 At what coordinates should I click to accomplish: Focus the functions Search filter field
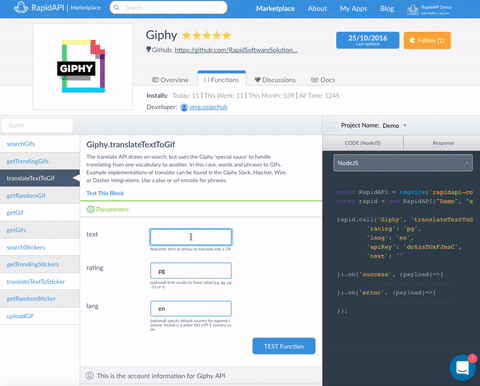[37, 125]
